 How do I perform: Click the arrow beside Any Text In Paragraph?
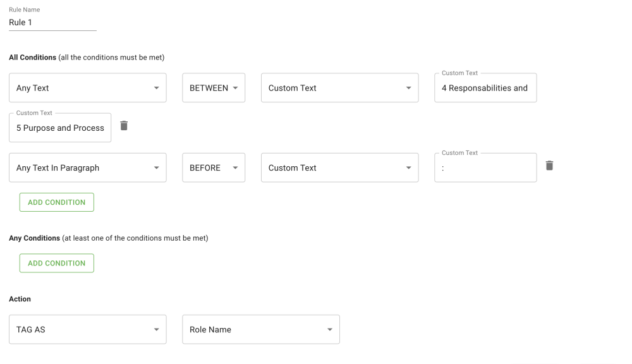(156, 167)
